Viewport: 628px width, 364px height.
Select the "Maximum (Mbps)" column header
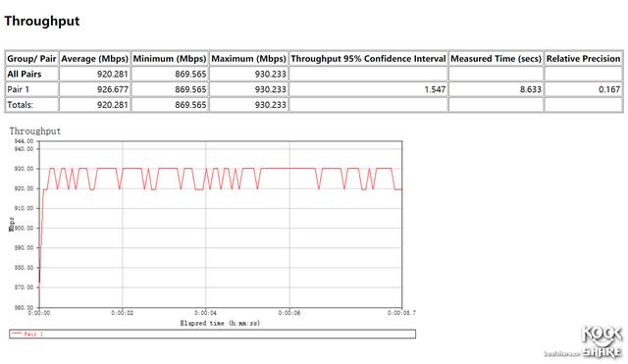click(248, 59)
